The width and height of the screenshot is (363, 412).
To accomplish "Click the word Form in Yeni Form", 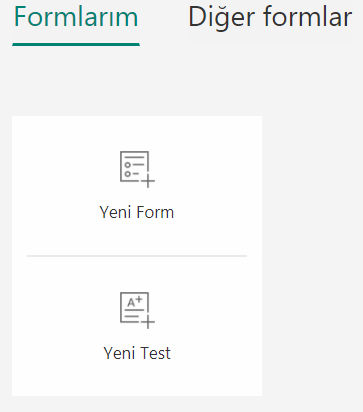I will click(x=155, y=213).
